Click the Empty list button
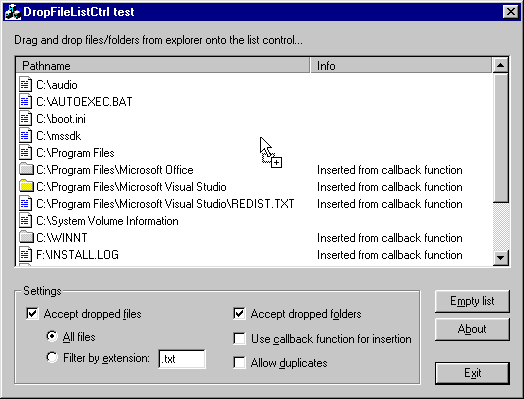524x399 pixels. tap(472, 301)
